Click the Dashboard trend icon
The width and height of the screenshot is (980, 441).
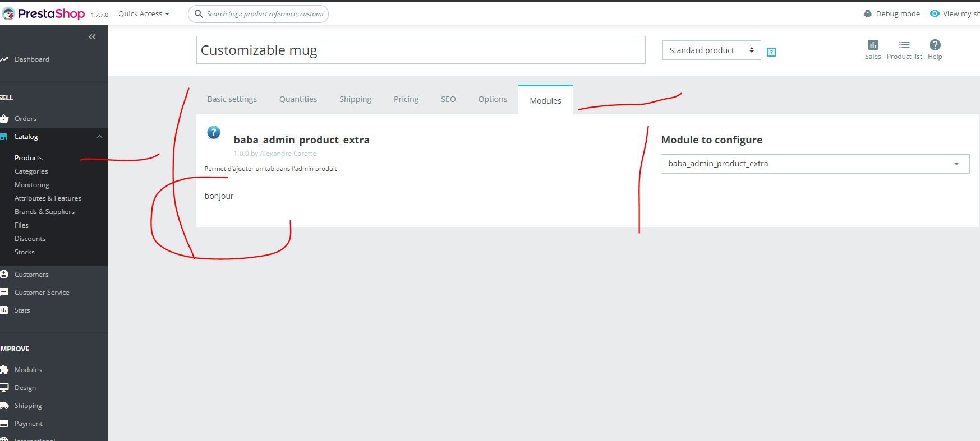click(4, 59)
